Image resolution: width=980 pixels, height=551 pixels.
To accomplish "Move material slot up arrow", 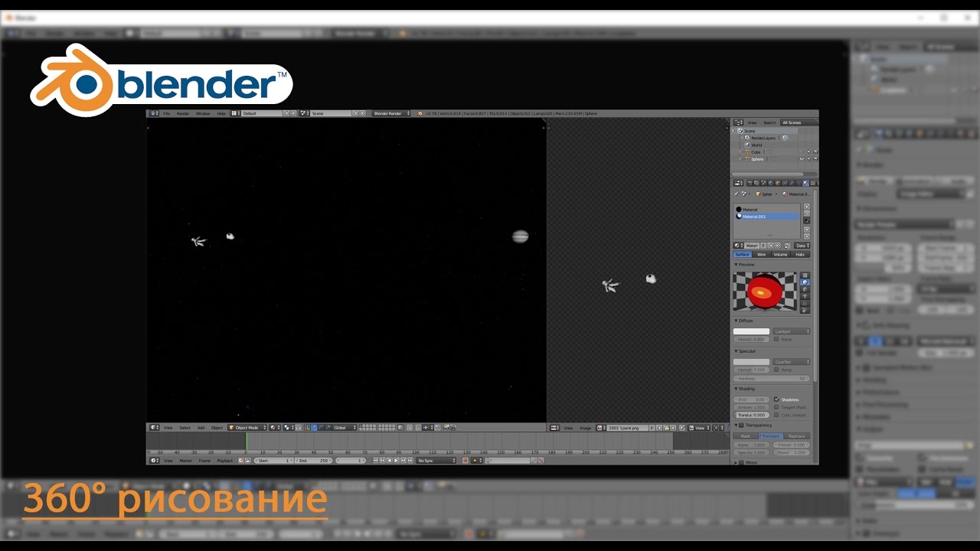I will (807, 230).
